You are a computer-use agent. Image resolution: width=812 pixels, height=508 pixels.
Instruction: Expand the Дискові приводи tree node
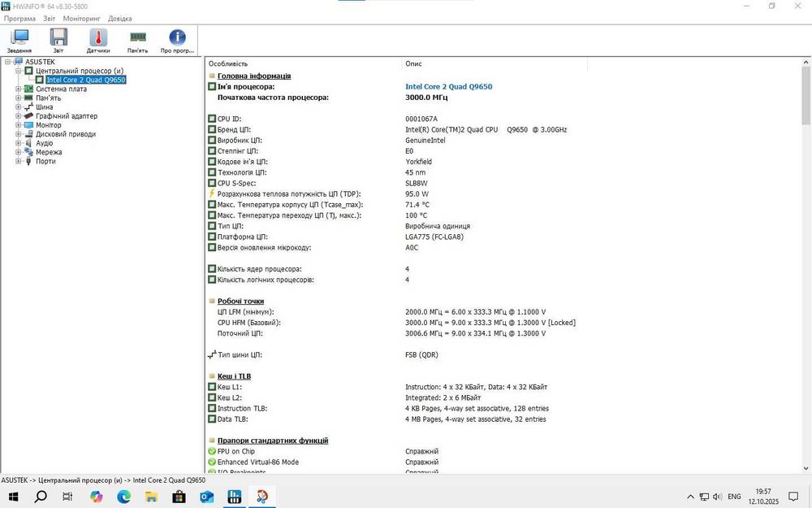tap(18, 134)
